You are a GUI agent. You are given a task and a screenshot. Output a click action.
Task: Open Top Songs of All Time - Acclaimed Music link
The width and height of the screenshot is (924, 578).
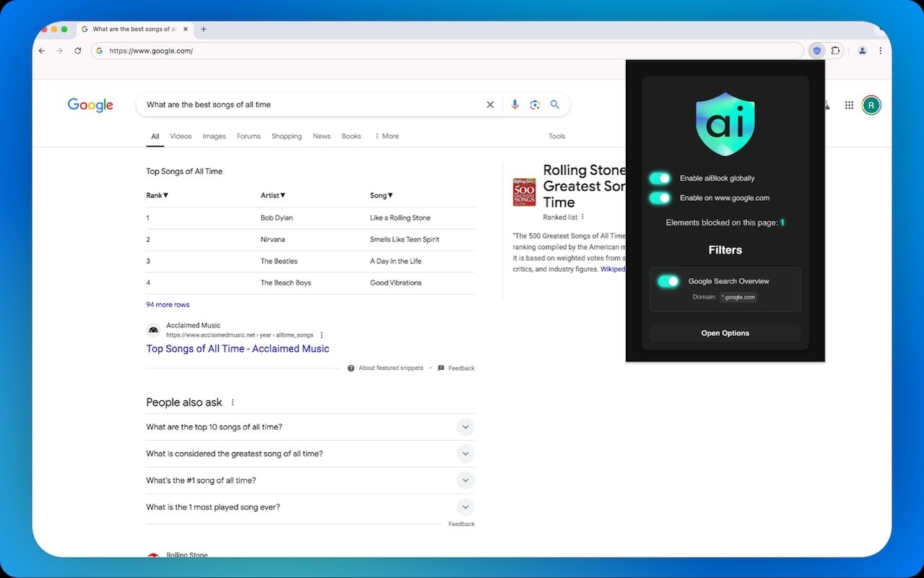tap(237, 349)
